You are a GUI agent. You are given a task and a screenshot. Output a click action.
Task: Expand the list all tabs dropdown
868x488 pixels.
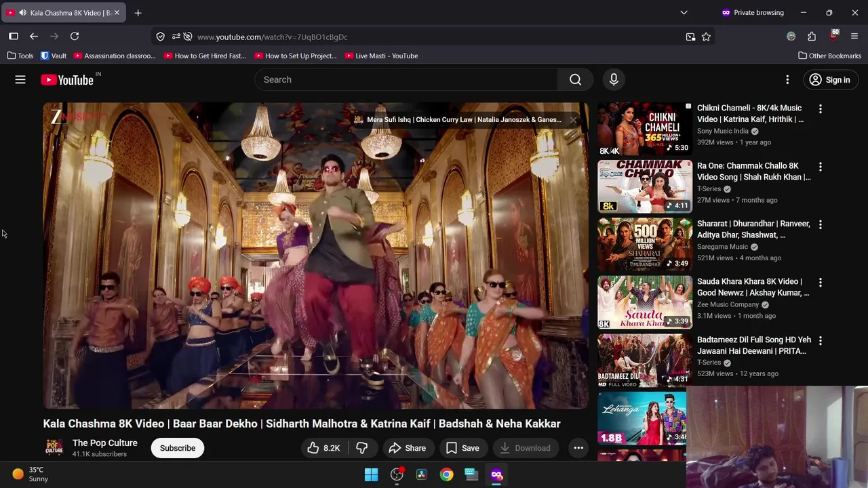coord(684,13)
